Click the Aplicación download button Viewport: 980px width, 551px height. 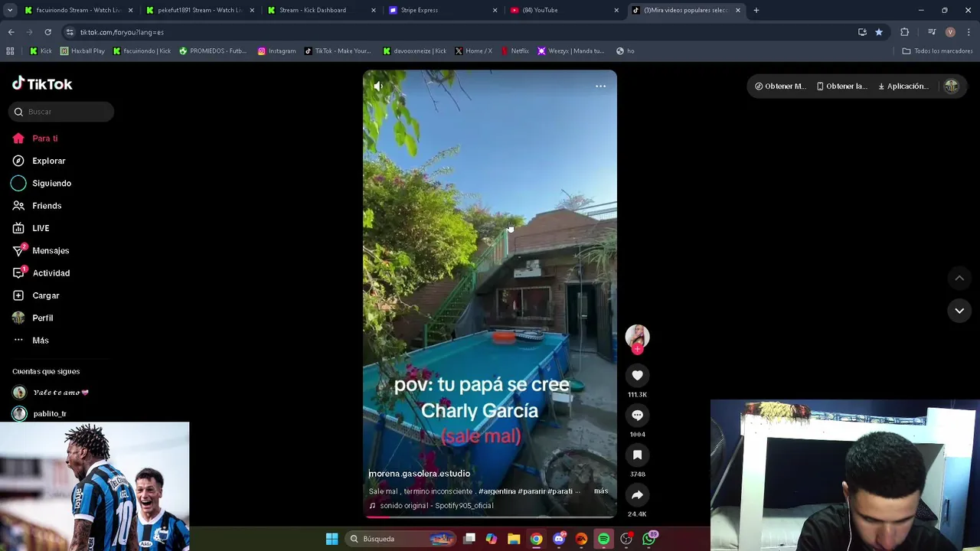pyautogui.click(x=903, y=86)
